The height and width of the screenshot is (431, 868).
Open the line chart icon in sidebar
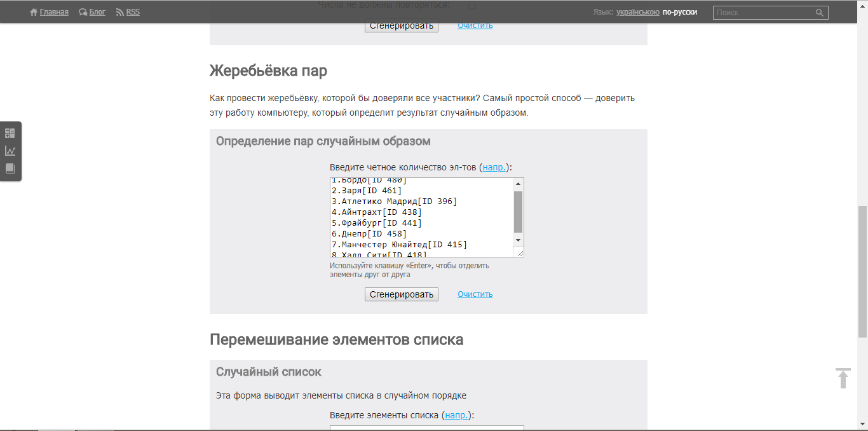pos(10,151)
